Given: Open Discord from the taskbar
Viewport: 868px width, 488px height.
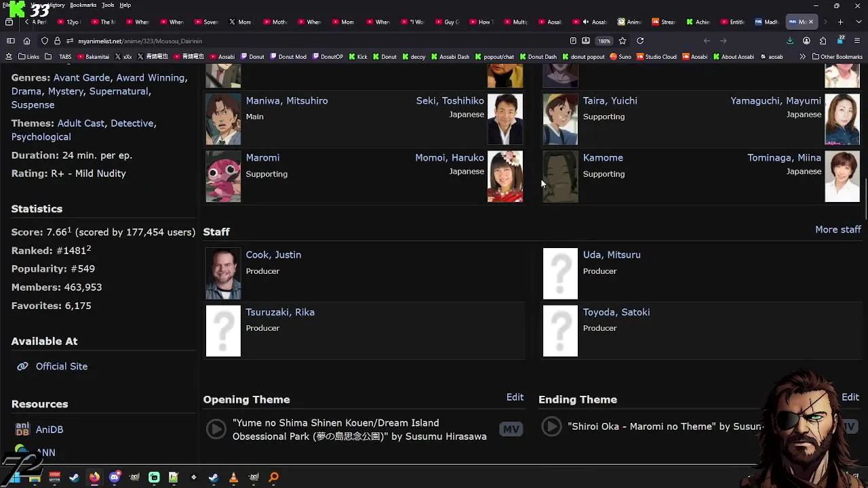Looking at the screenshot, I should click(x=115, y=477).
